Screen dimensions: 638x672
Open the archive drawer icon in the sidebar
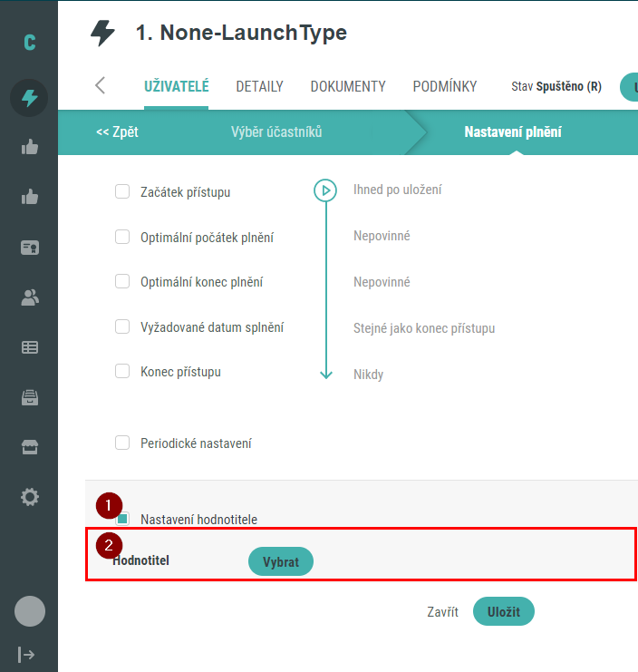[x=29, y=397]
